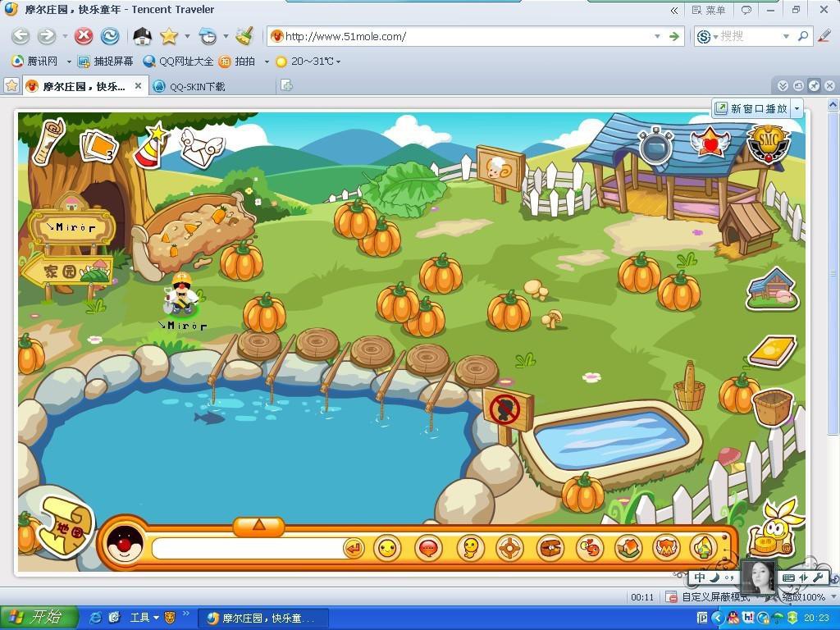The image size is (840, 630).
Task: Open the woven basket bag icon
Action: click(773, 409)
